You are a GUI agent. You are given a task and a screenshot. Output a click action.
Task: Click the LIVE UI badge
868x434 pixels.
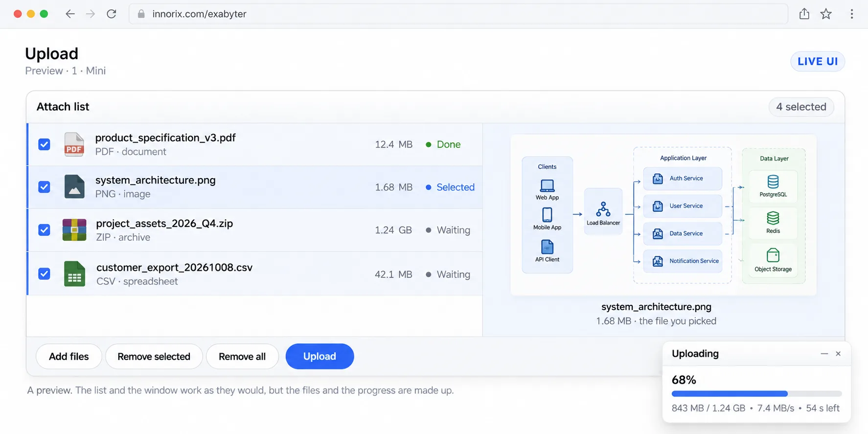click(x=818, y=61)
